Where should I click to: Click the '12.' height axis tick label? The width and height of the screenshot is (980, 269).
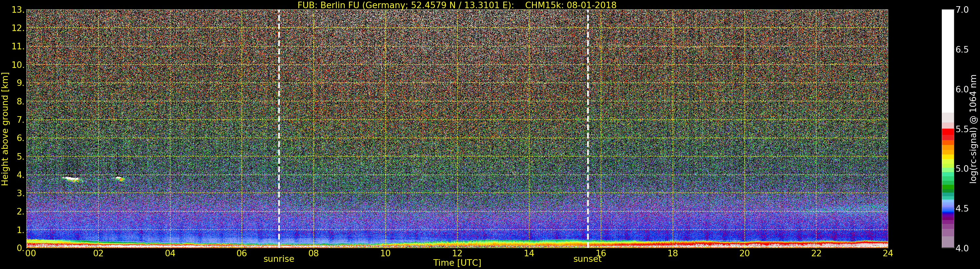click(x=18, y=28)
